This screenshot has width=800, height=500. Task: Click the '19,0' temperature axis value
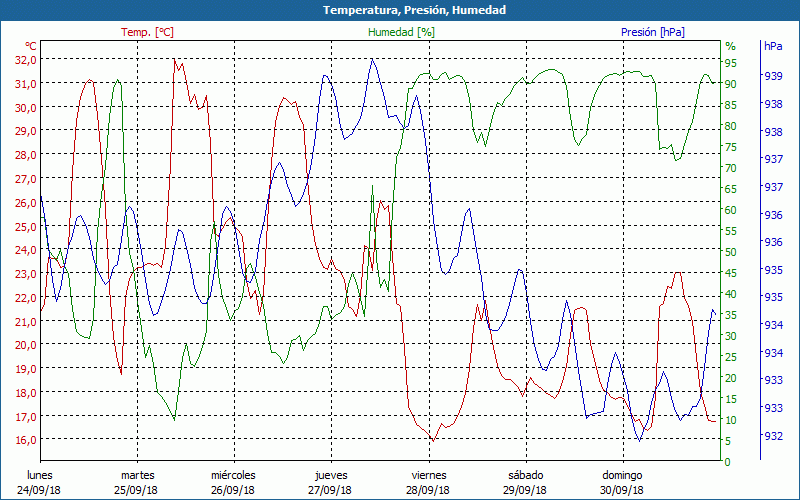(x=26, y=368)
